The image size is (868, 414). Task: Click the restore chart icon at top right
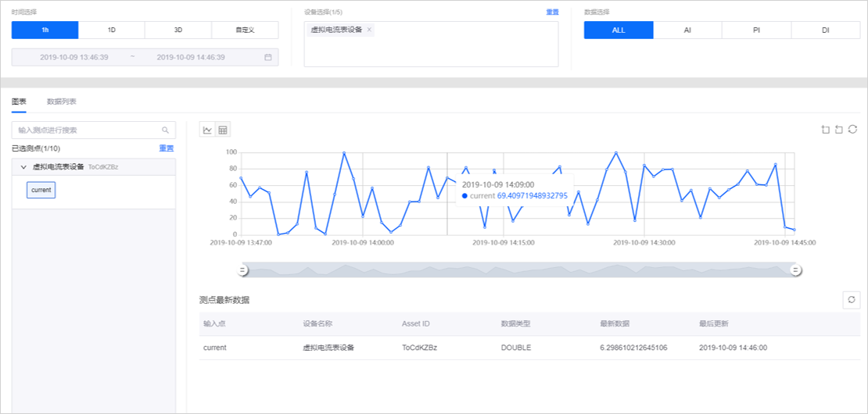[x=853, y=130]
